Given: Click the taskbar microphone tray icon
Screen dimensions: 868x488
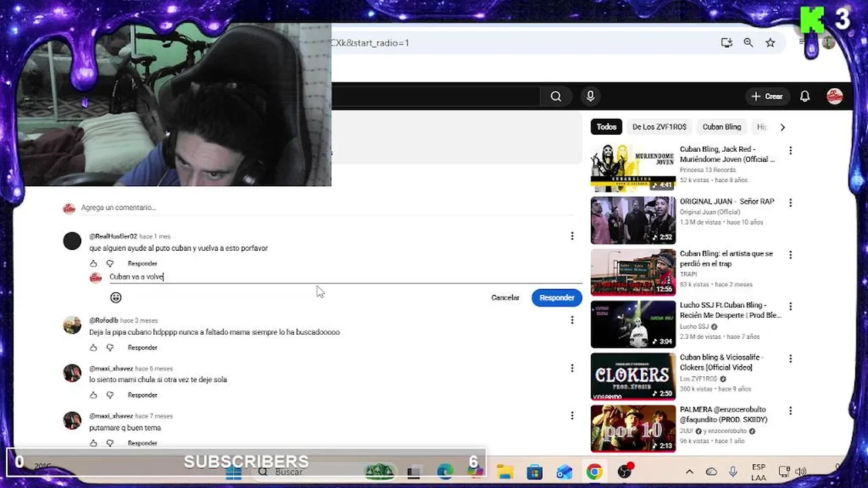Looking at the screenshot, I should pos(732,472).
